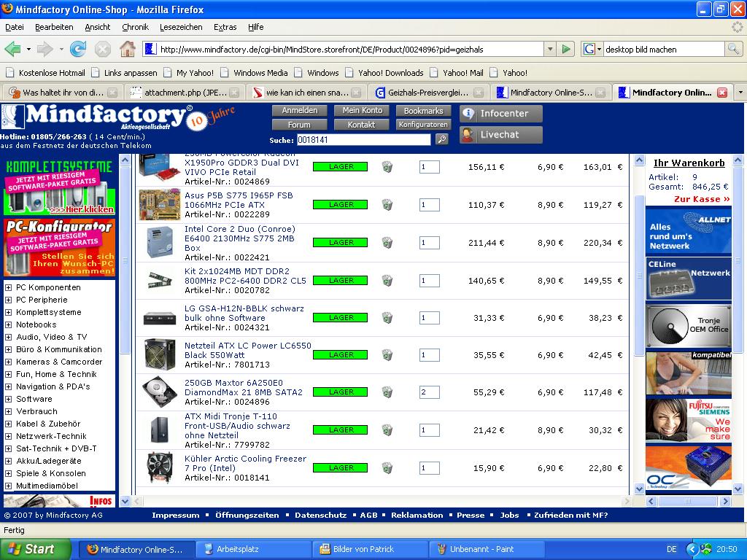Open the Yahoo! Mail bookmark
This screenshot has height=560, width=747.
[x=457, y=73]
